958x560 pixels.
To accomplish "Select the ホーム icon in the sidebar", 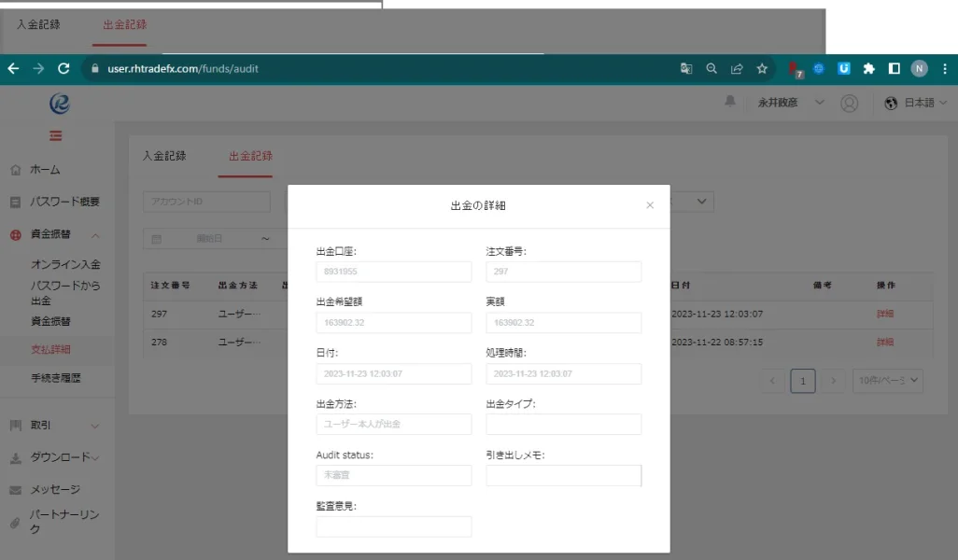I will point(13,170).
